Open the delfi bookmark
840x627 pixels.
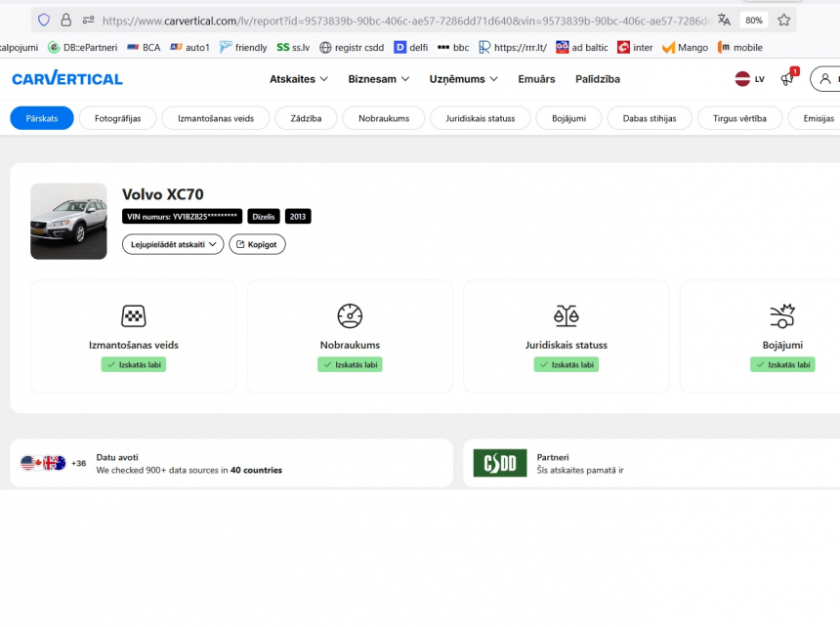point(411,48)
